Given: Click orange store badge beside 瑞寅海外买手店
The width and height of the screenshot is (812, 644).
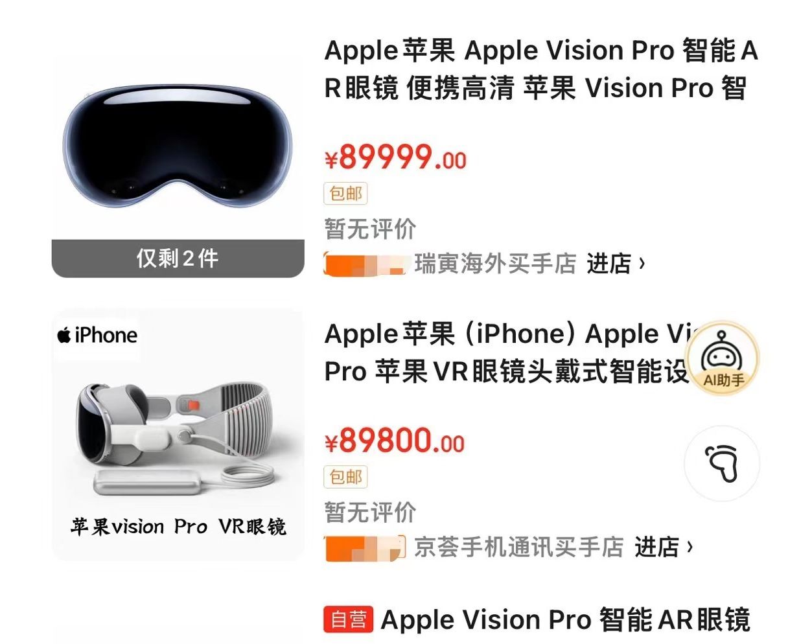Looking at the screenshot, I should [365, 264].
